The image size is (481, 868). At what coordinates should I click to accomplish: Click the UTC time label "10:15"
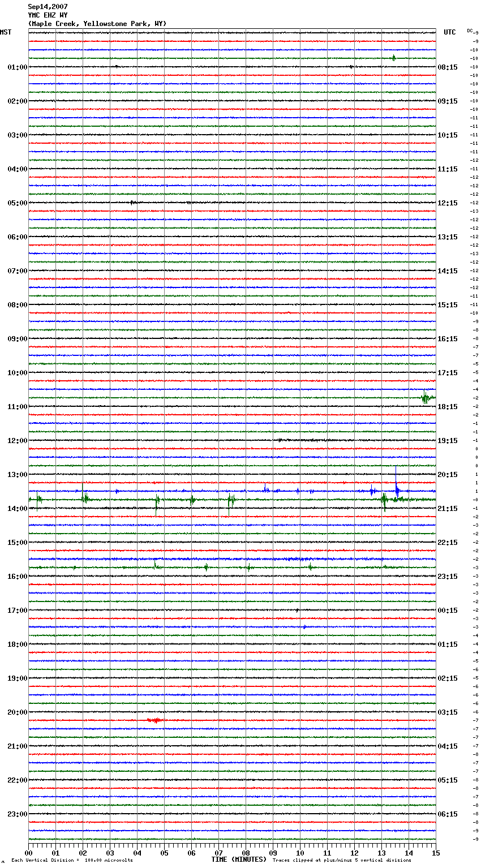point(448,135)
